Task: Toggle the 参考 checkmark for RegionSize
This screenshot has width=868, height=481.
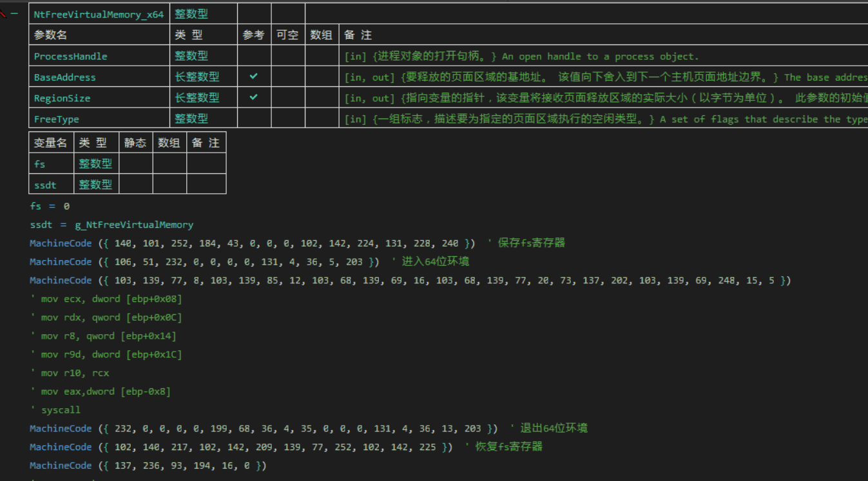Action: [254, 97]
